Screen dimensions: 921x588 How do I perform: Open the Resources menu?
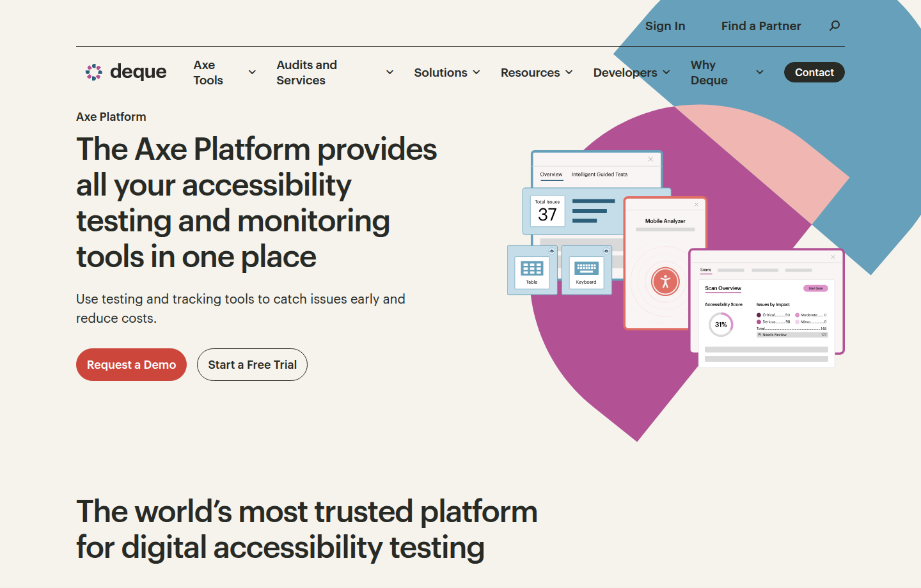[x=530, y=72]
